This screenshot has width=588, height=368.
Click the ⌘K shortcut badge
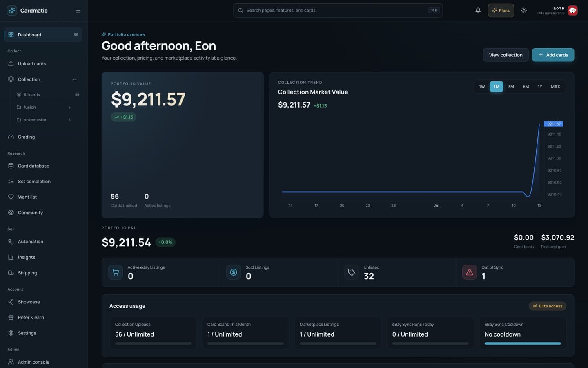434,11
